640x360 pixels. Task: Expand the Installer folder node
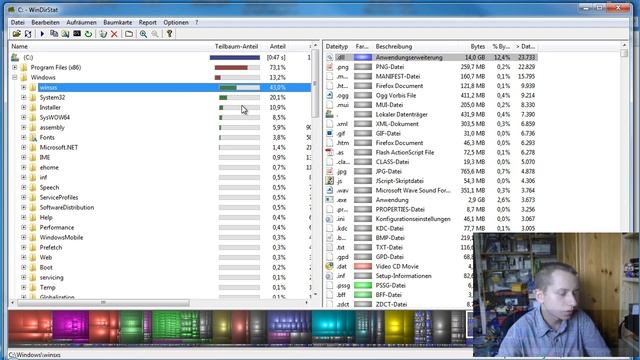(x=24, y=107)
